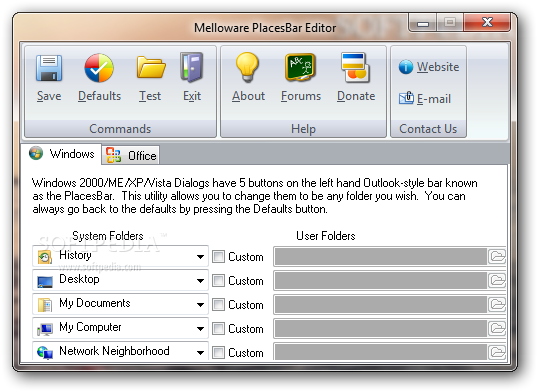Click the Save floppy disk icon
The image size is (538, 392).
click(x=49, y=68)
